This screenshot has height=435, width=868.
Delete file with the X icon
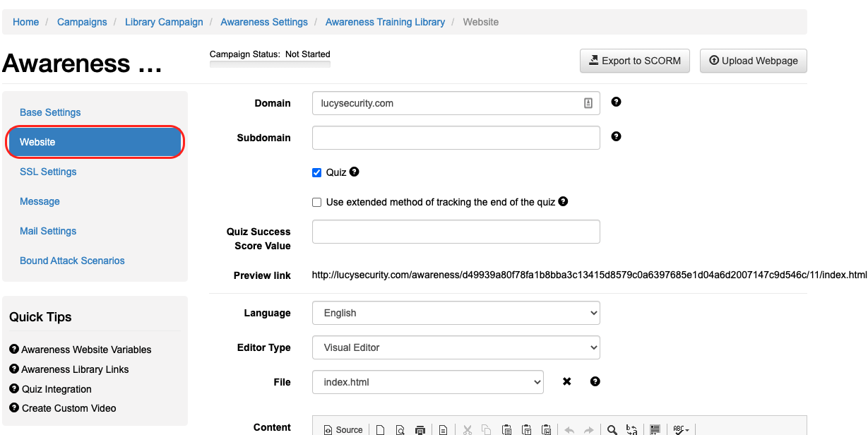pyautogui.click(x=566, y=381)
